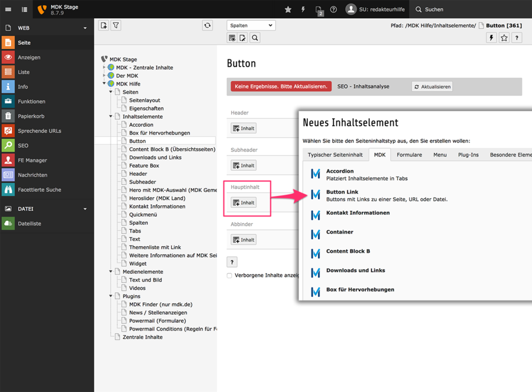Image resolution: width=532 pixels, height=392 pixels.
Task: Switch to the Menu tab
Action: click(440, 155)
